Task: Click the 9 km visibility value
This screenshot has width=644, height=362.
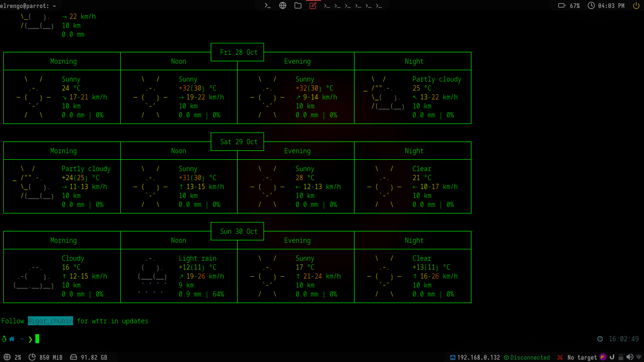Action: pyautogui.click(x=186, y=285)
